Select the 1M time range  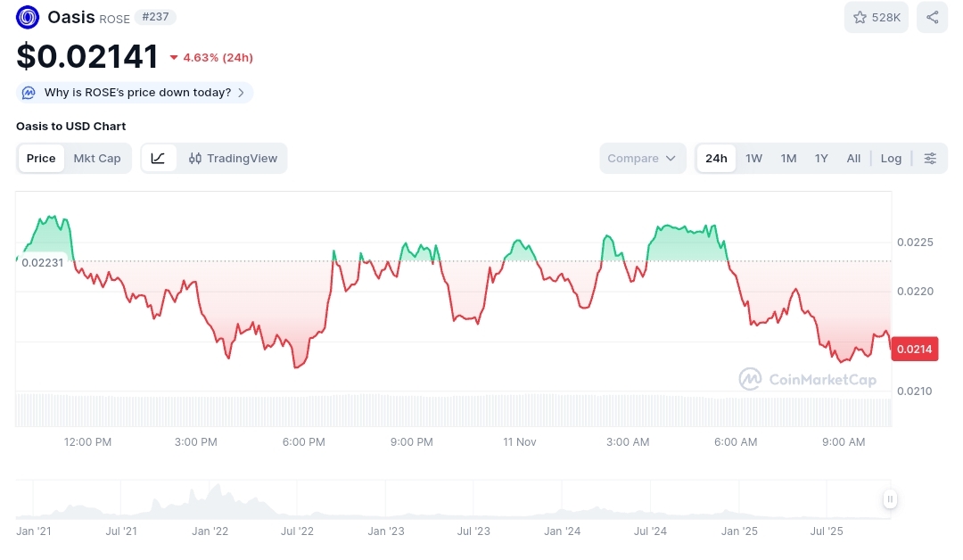[788, 159]
